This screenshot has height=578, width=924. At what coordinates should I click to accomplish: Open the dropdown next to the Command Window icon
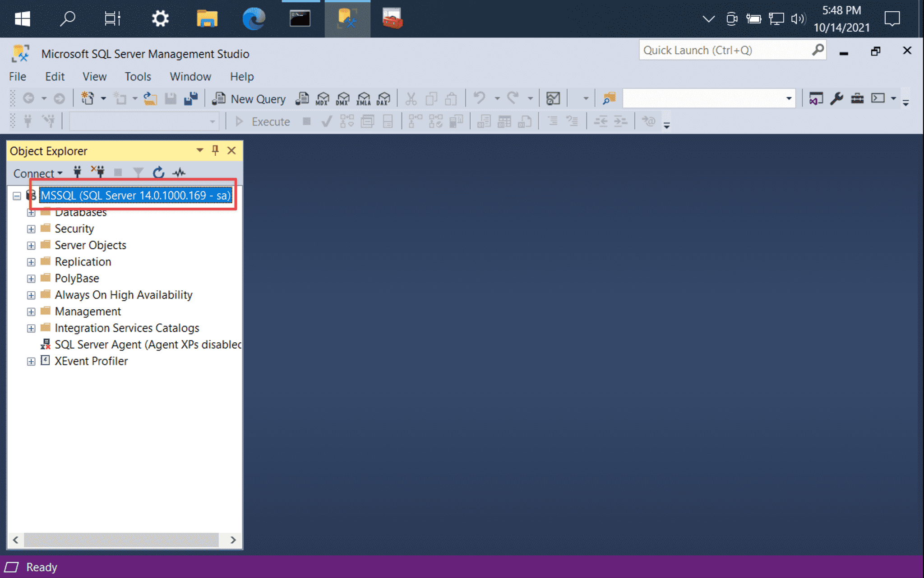tap(893, 98)
